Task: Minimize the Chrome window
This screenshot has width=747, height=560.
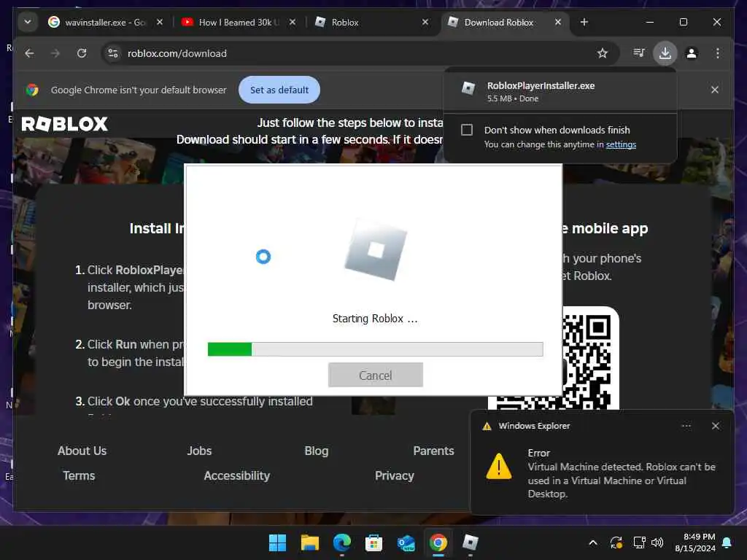Action: pos(650,22)
